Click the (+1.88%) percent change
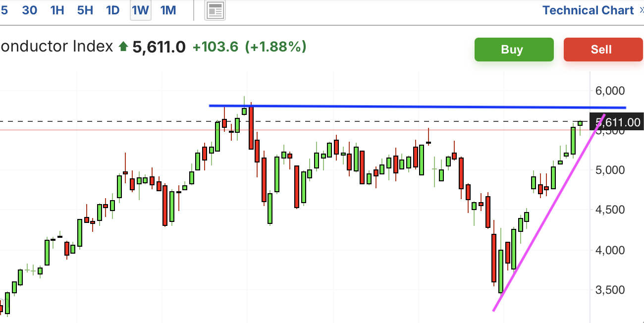Image resolution: width=644 pixels, height=323 pixels. 276,47
